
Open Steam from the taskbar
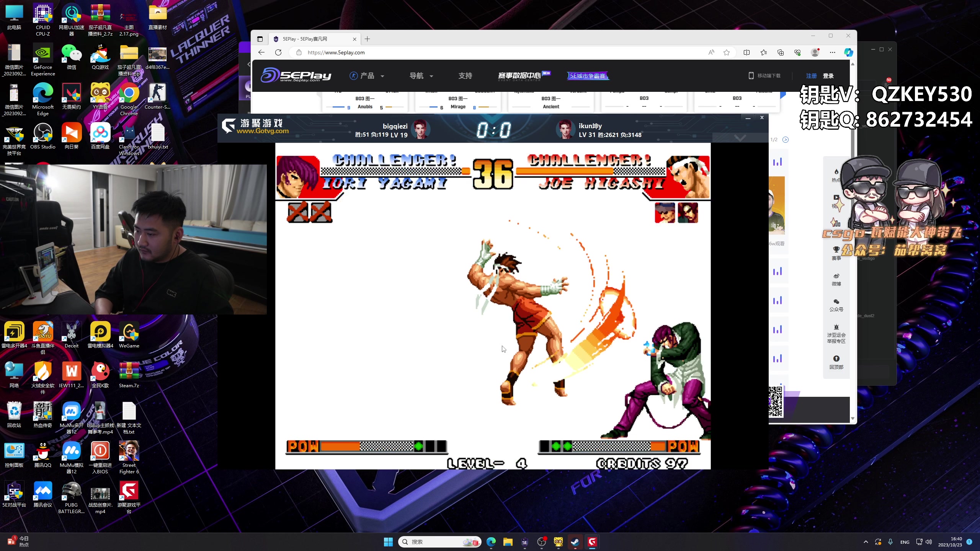click(x=575, y=542)
